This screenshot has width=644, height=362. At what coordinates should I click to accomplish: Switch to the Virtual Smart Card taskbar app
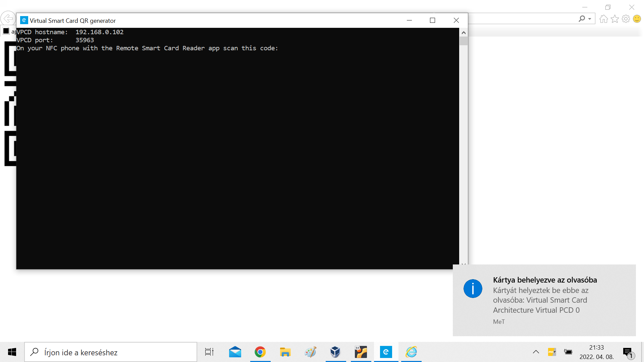point(386,352)
